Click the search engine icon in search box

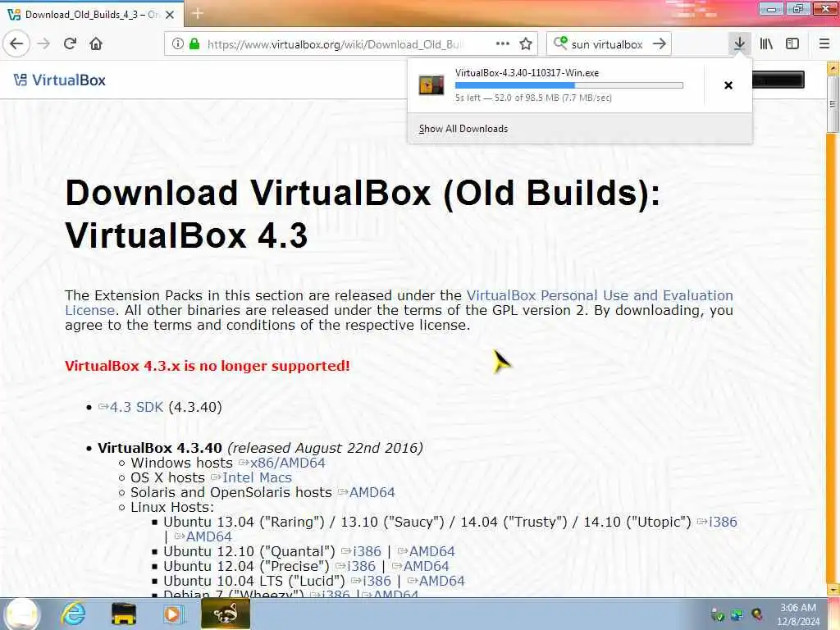tap(560, 43)
